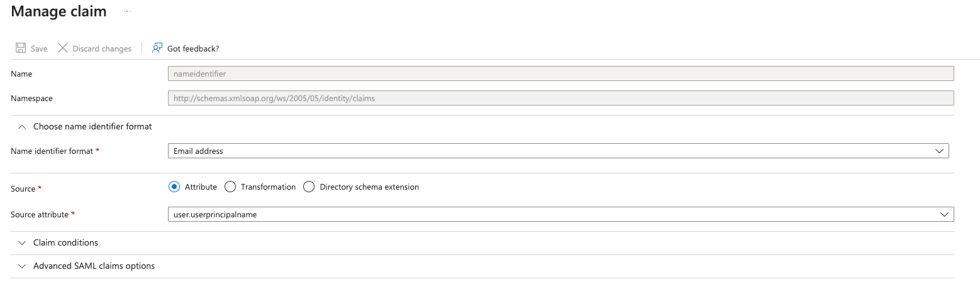
Task: Click the Discard changes text
Action: tap(102, 49)
